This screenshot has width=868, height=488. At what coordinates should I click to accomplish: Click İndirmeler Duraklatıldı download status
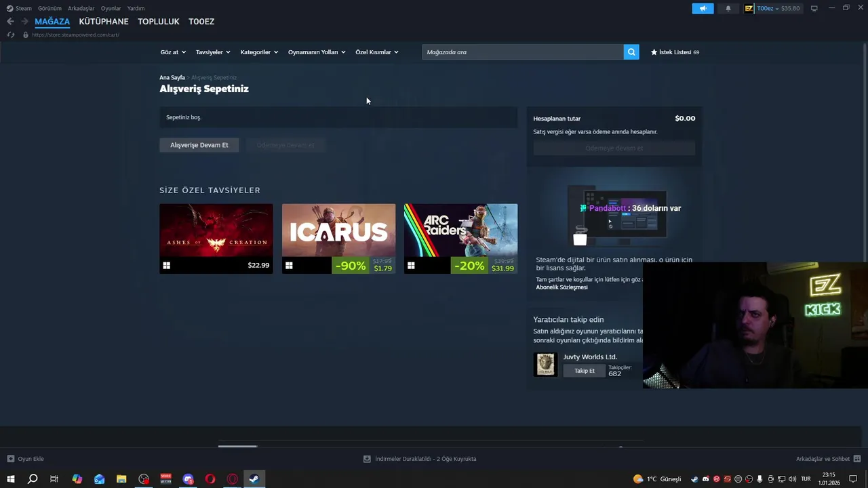click(425, 459)
